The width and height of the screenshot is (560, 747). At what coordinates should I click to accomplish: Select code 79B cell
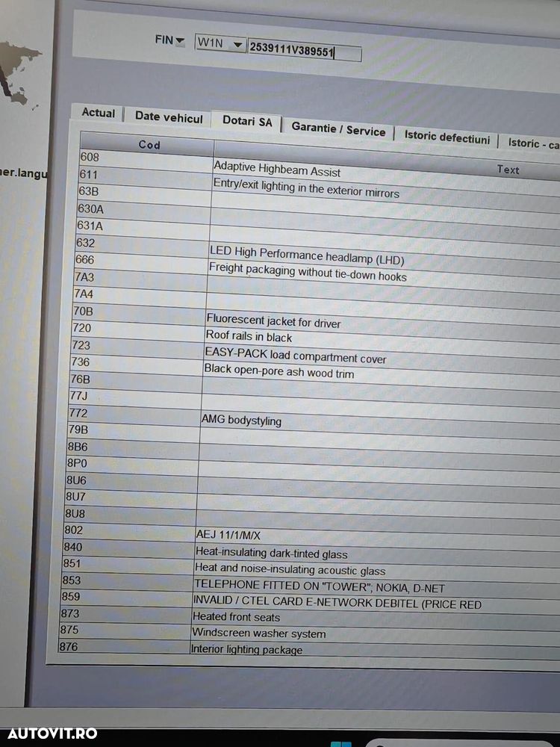coord(133,431)
